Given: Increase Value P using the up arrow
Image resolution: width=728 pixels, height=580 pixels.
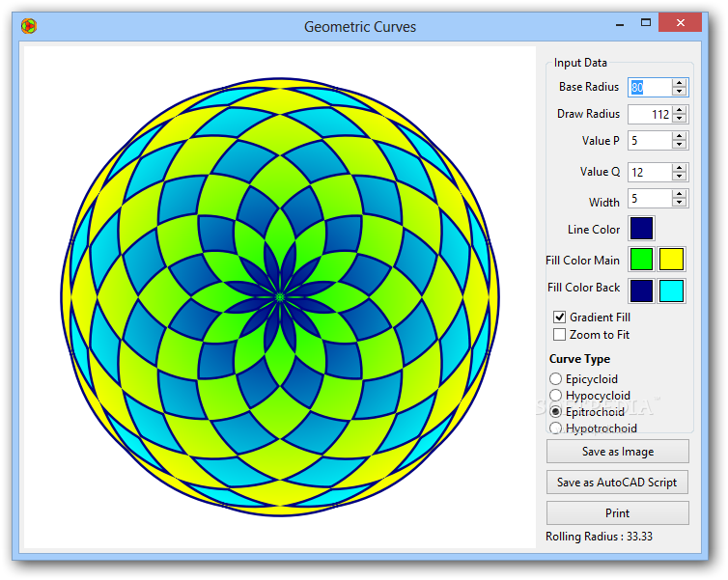Looking at the screenshot, I should [x=680, y=136].
